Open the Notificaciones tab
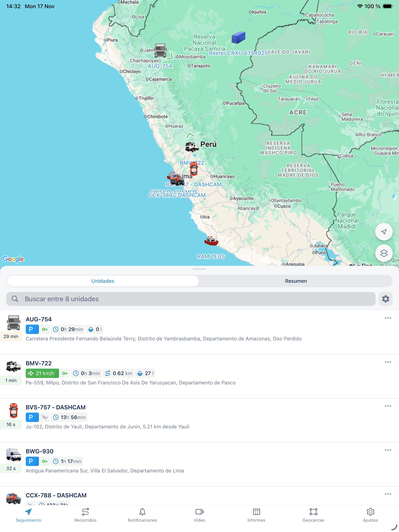Screen dimensions: 399x532 (x=142, y=515)
